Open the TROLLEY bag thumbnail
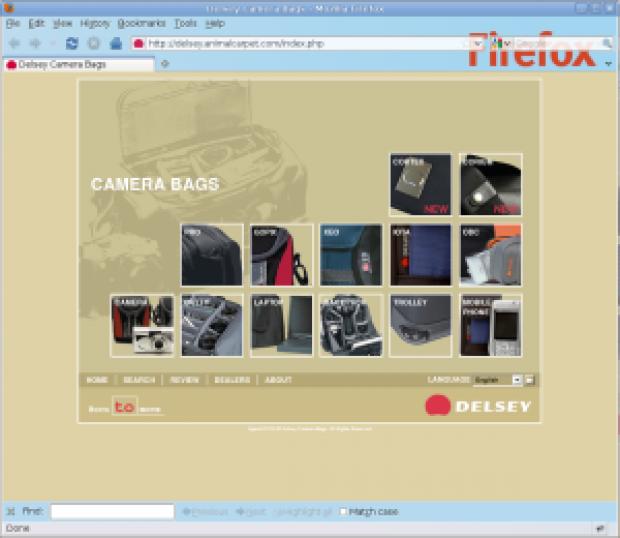Screen dimensions: 620x538 pos(420,325)
